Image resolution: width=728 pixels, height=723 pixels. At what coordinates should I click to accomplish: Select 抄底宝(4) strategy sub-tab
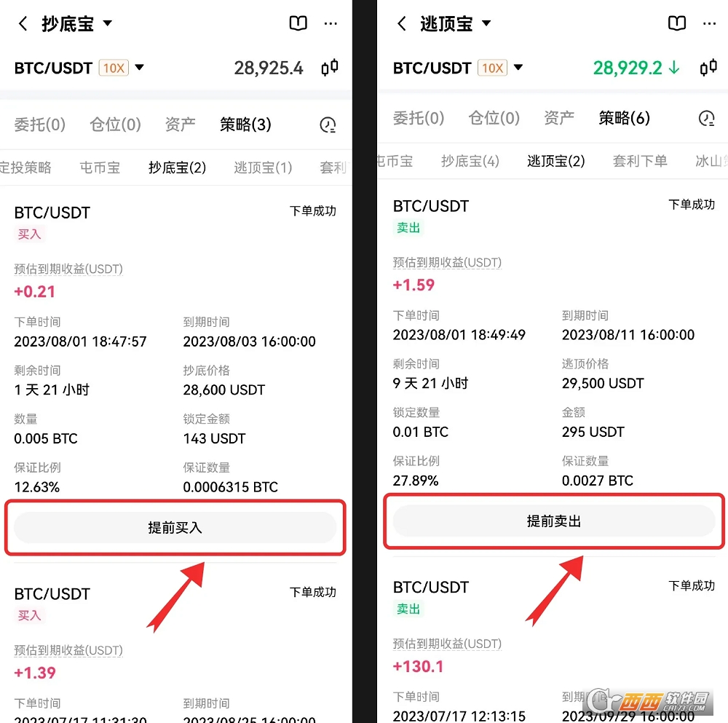click(470, 161)
